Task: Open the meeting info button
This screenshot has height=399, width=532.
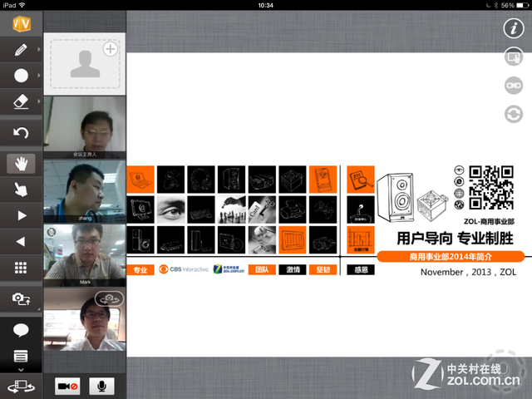Action: (514, 28)
